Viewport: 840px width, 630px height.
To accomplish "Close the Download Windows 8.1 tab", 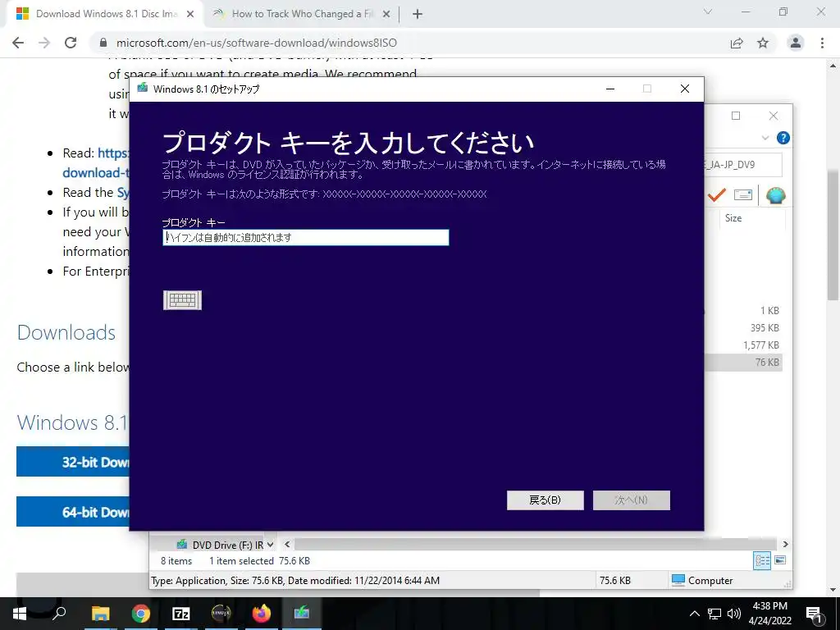I will (x=189, y=15).
